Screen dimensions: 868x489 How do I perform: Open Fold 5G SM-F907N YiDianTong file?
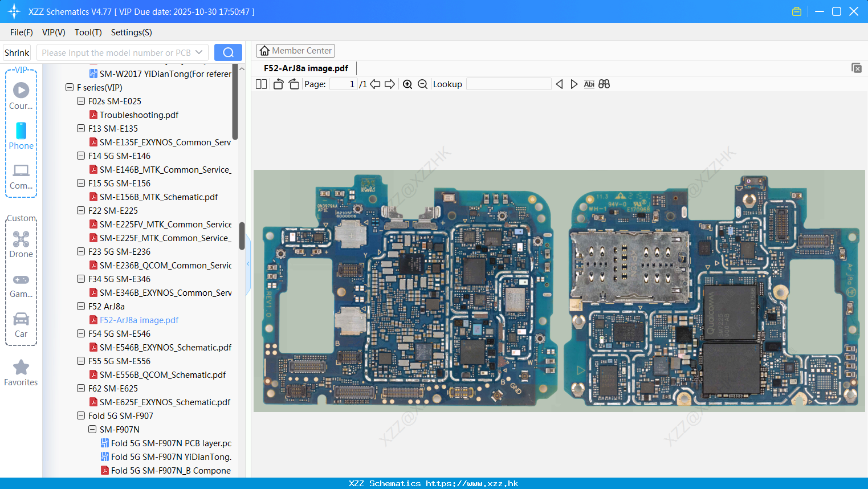coord(171,457)
